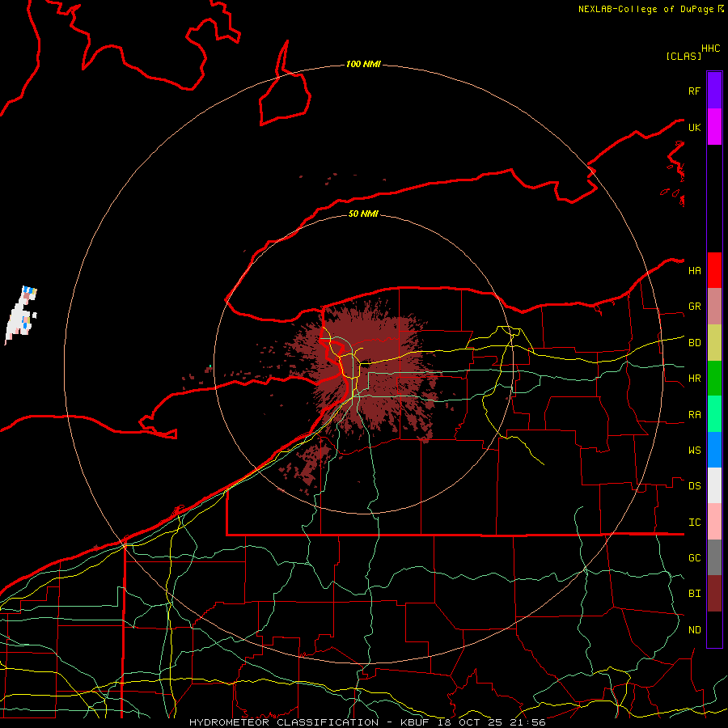728x728 pixels.
Task: Click the UK legend label
Action: (695, 127)
